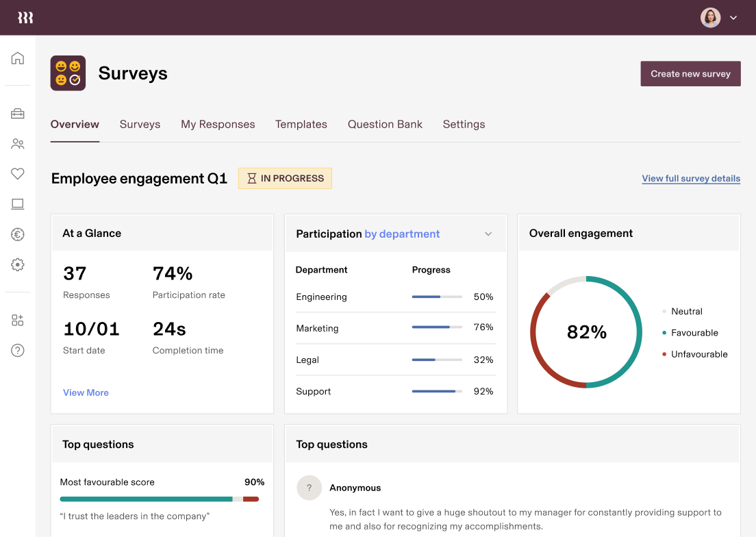Click the Surveys emoji app icon
The width and height of the screenshot is (756, 537).
[x=68, y=73]
